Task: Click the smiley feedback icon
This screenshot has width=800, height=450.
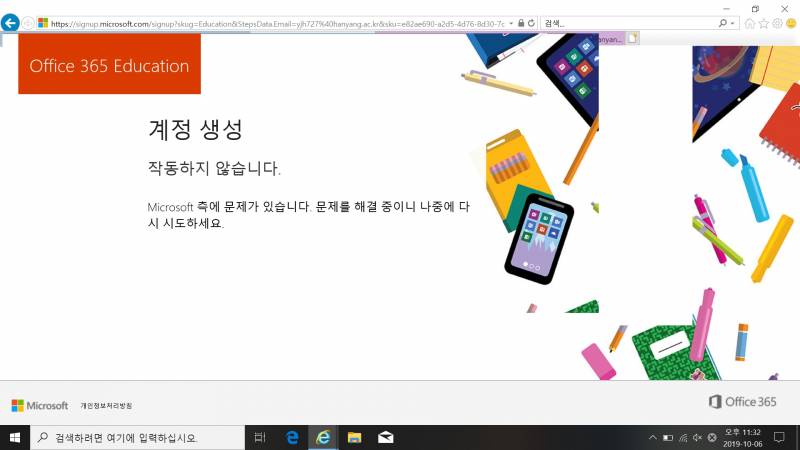Action: pos(791,23)
